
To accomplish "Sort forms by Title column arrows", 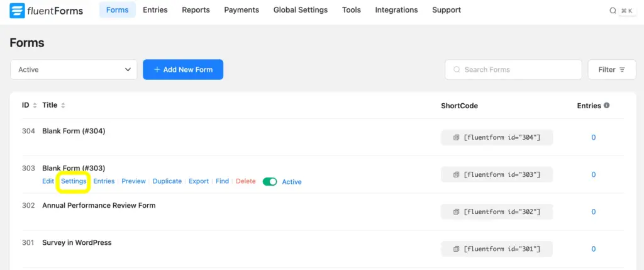I will pyautogui.click(x=63, y=106).
